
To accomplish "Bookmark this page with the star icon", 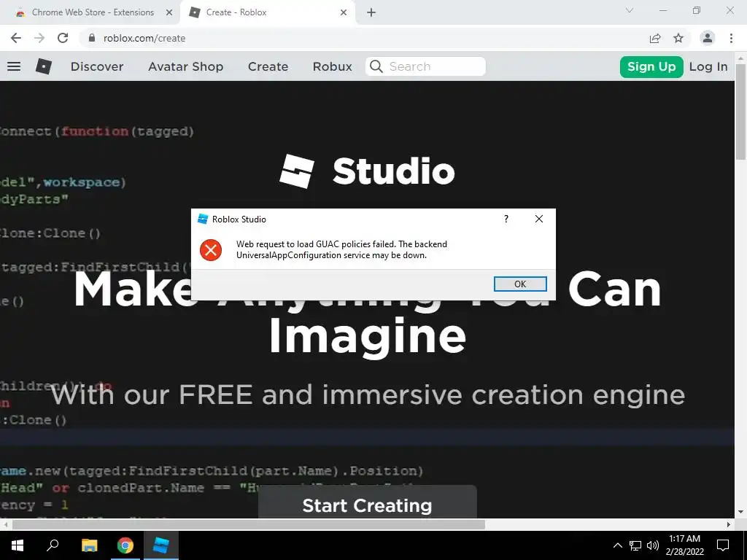I will pos(678,38).
